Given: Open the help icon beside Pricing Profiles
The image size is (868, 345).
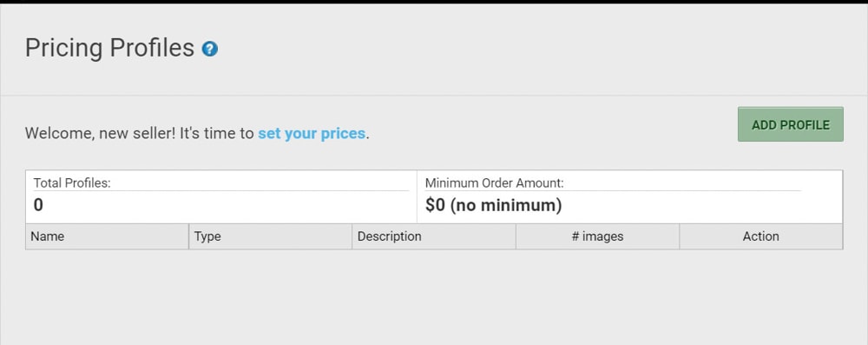Looking at the screenshot, I should [210, 49].
